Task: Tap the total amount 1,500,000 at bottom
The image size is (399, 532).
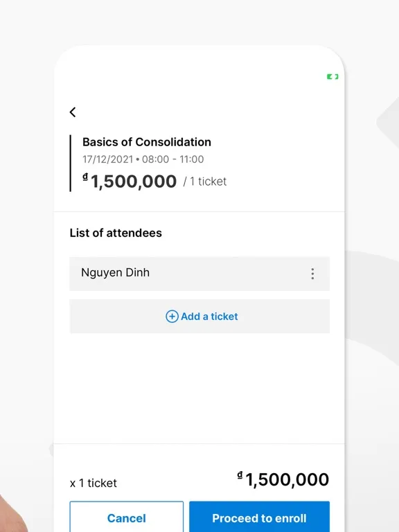Action: (x=287, y=479)
